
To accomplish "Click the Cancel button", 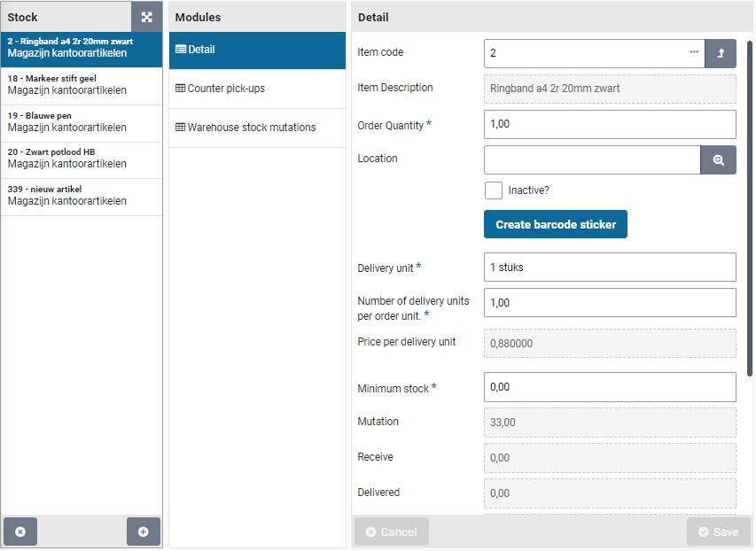I will (x=392, y=532).
